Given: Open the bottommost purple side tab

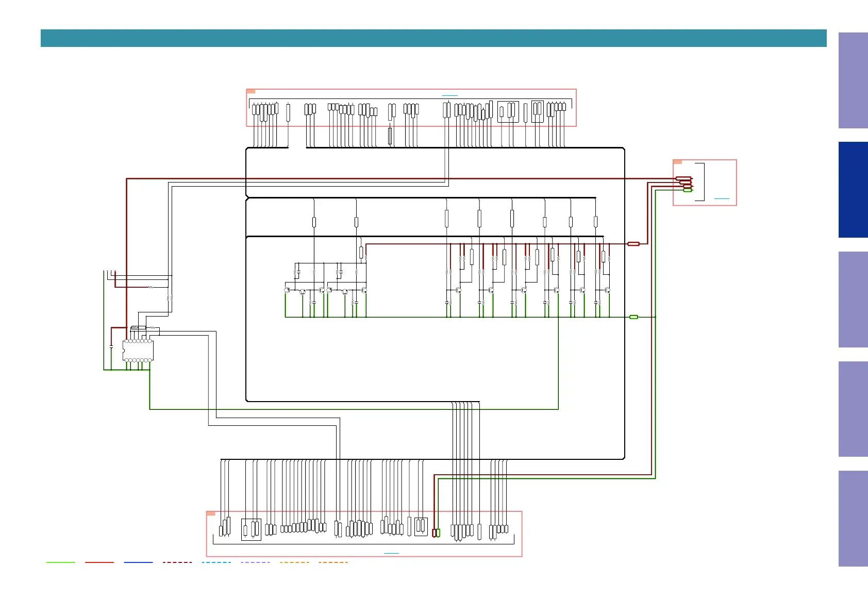Looking at the screenshot, I should pos(853,518).
